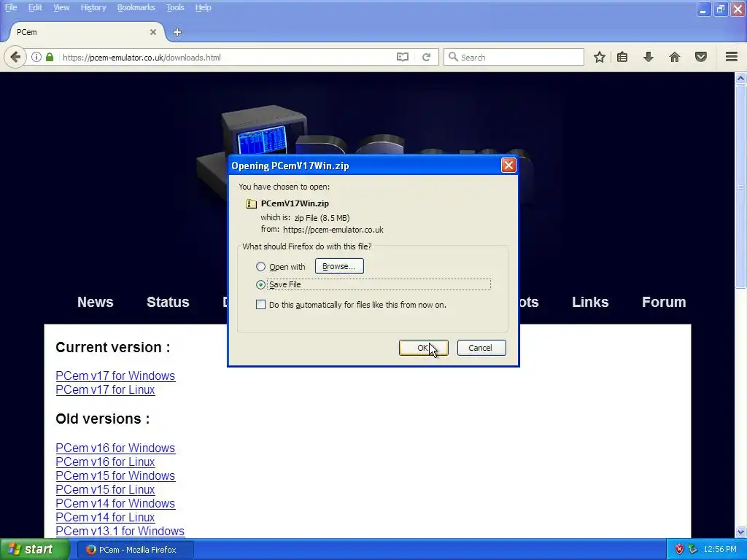
Task: Close the Opening PCemV17Win.zip dialog
Action: tap(508, 166)
